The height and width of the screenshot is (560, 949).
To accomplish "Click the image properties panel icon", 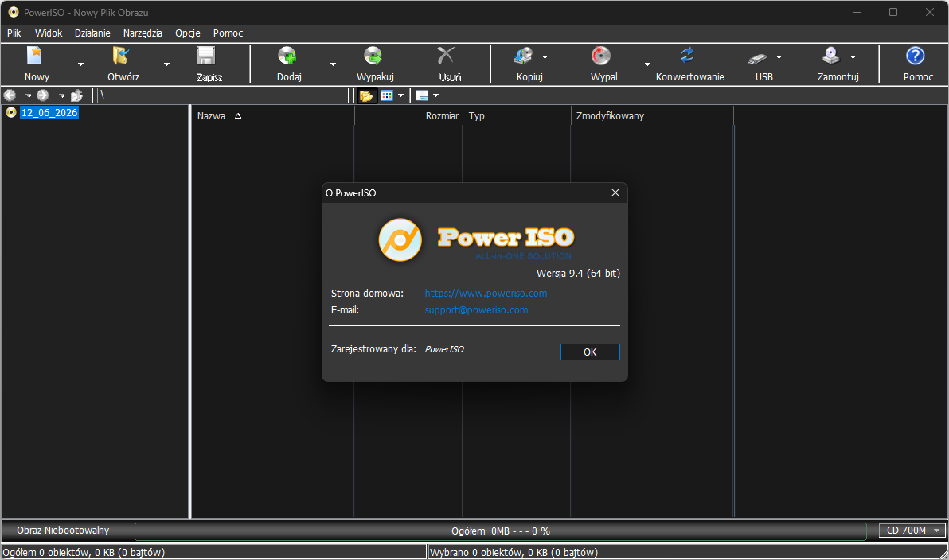I will (x=422, y=95).
